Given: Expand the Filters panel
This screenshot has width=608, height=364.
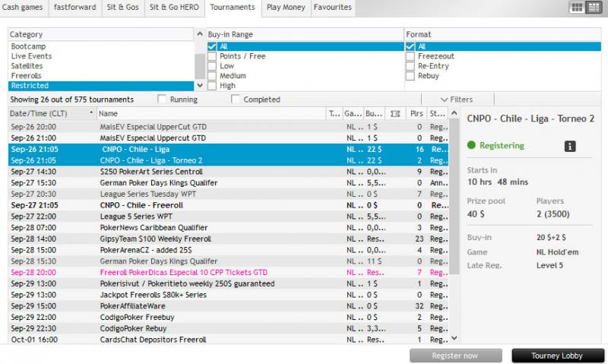Looking at the screenshot, I should [x=458, y=100].
